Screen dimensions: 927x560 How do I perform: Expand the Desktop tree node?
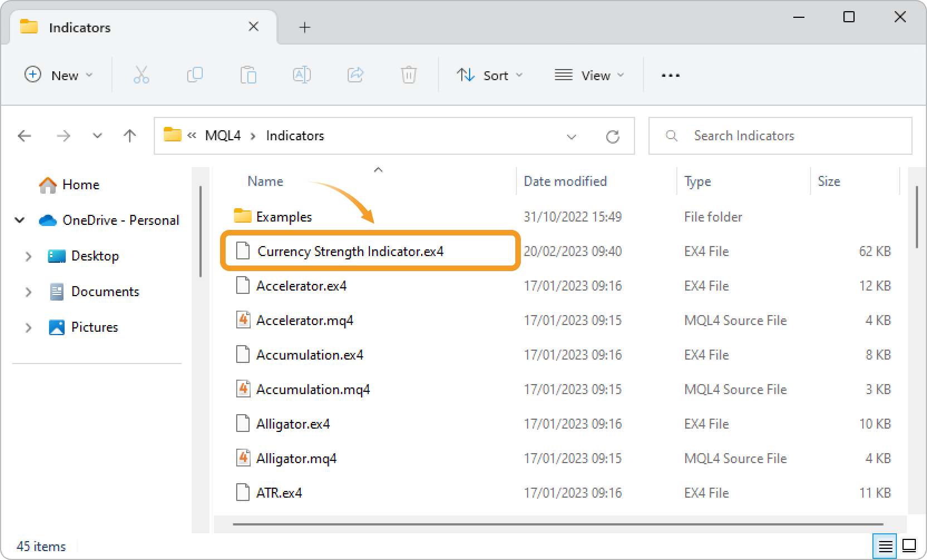(x=28, y=256)
